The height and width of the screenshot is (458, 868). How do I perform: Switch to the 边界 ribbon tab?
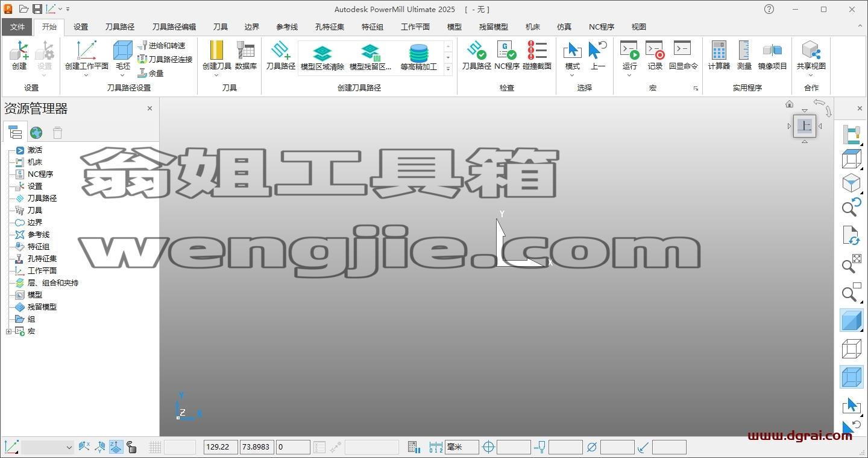tap(252, 27)
